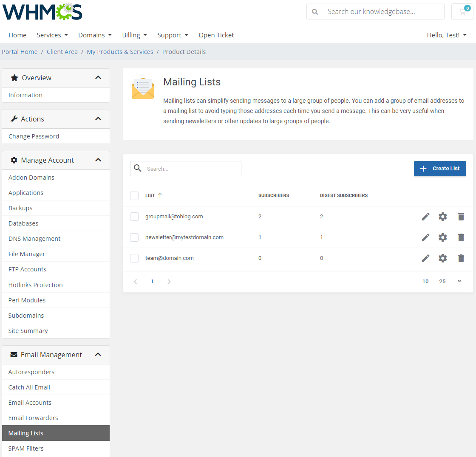Collapse the Actions panel

pyautogui.click(x=98, y=119)
